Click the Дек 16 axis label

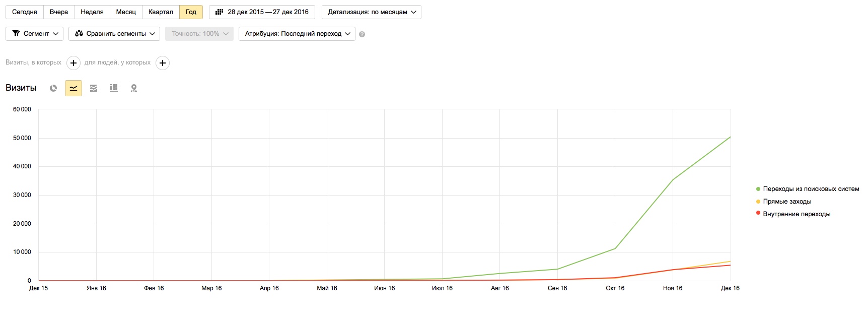(730, 288)
